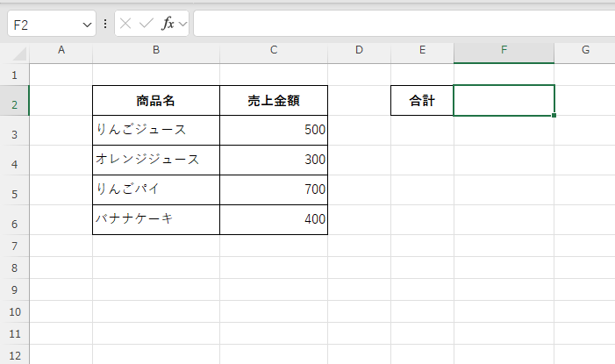Image resolution: width=615 pixels, height=364 pixels.
Task: Open the Name Box dropdown arrow
Action: point(87,25)
